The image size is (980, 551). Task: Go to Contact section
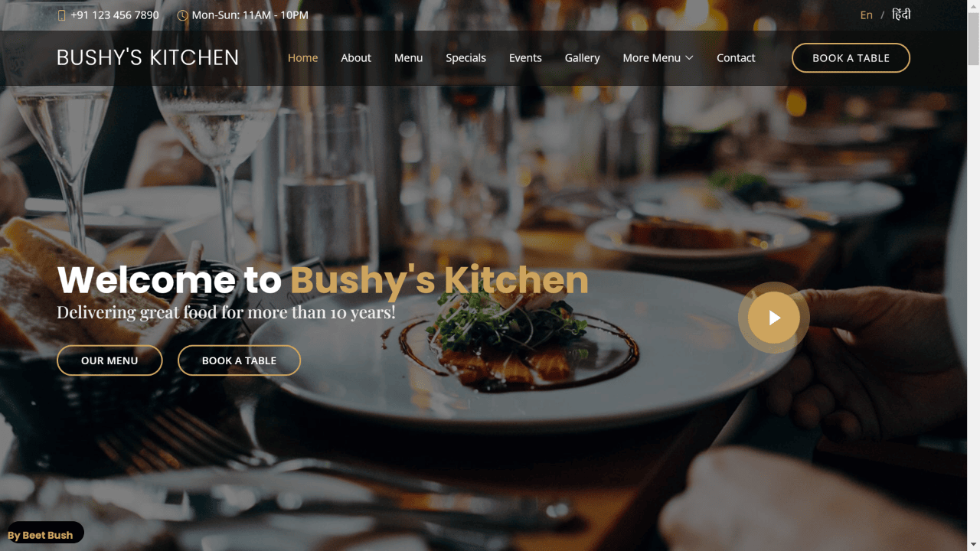tap(736, 58)
